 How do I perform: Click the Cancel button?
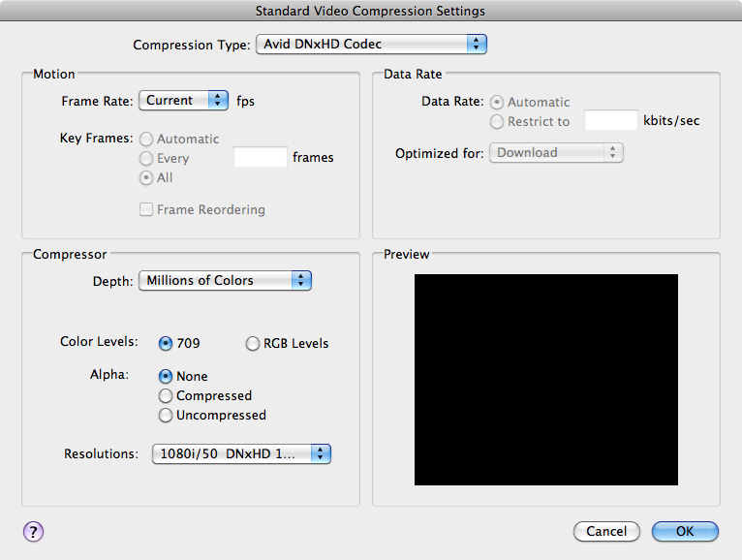coord(606,531)
